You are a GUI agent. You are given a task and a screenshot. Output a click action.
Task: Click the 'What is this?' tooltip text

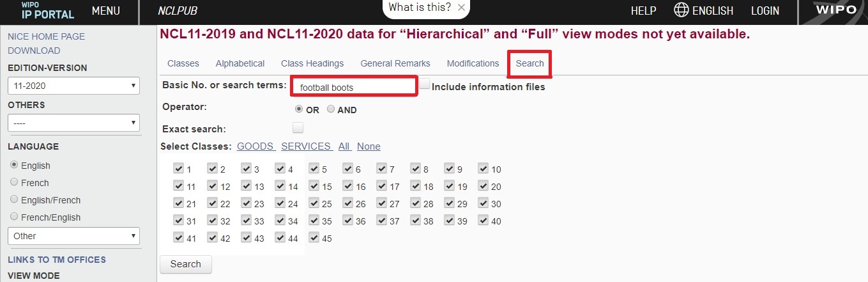[x=420, y=8]
